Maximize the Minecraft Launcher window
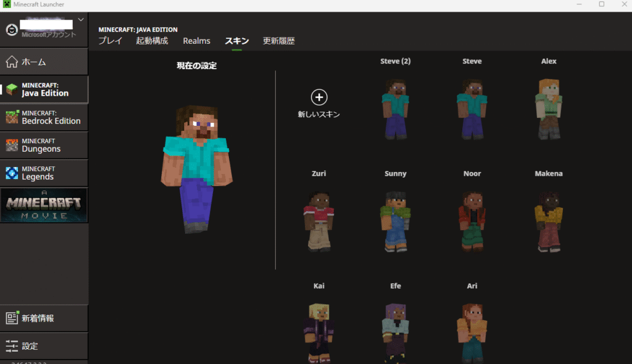The image size is (632, 364). 601,4
